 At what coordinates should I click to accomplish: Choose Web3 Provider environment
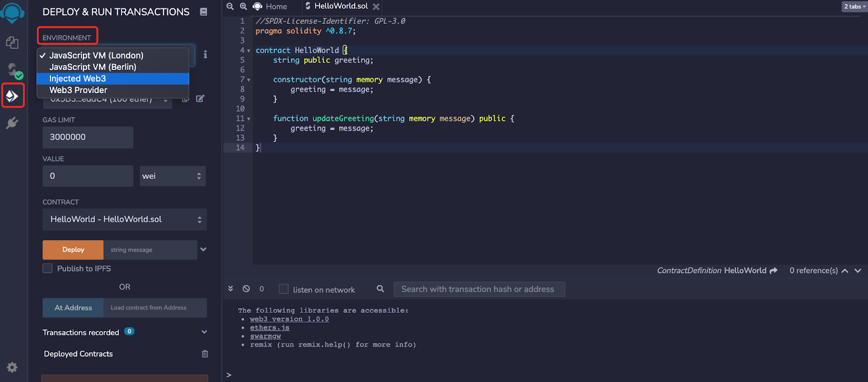pyautogui.click(x=113, y=90)
